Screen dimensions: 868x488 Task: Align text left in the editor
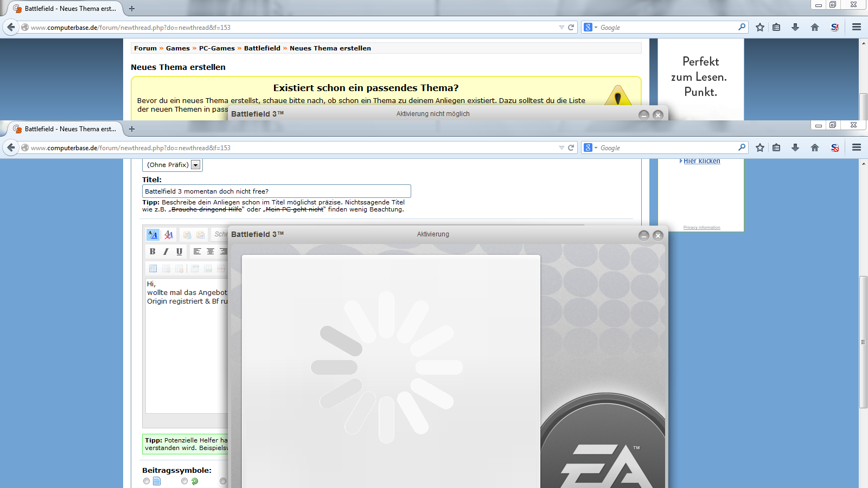click(x=197, y=252)
